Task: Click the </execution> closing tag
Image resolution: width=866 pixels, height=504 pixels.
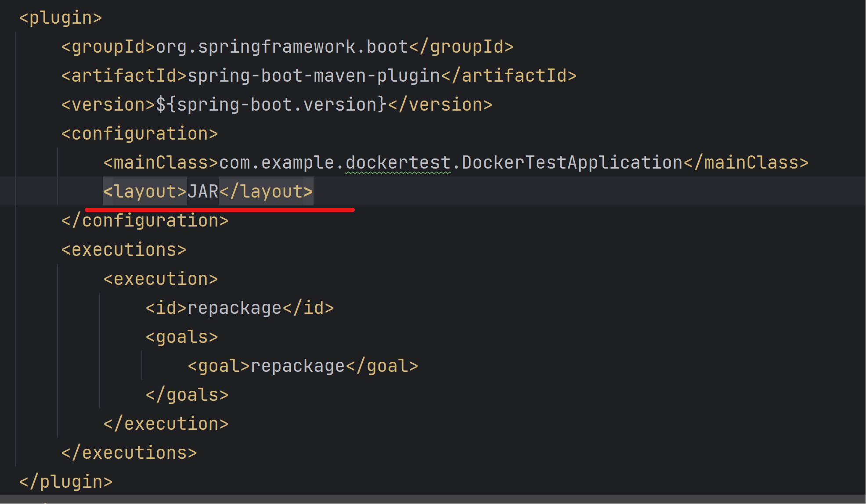Action: pyautogui.click(x=166, y=423)
